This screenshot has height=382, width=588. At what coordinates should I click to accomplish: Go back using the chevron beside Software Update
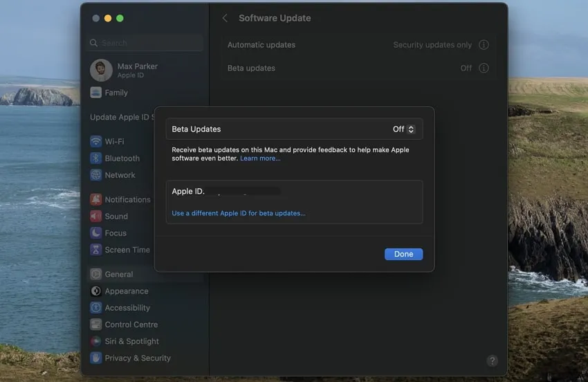coord(225,18)
